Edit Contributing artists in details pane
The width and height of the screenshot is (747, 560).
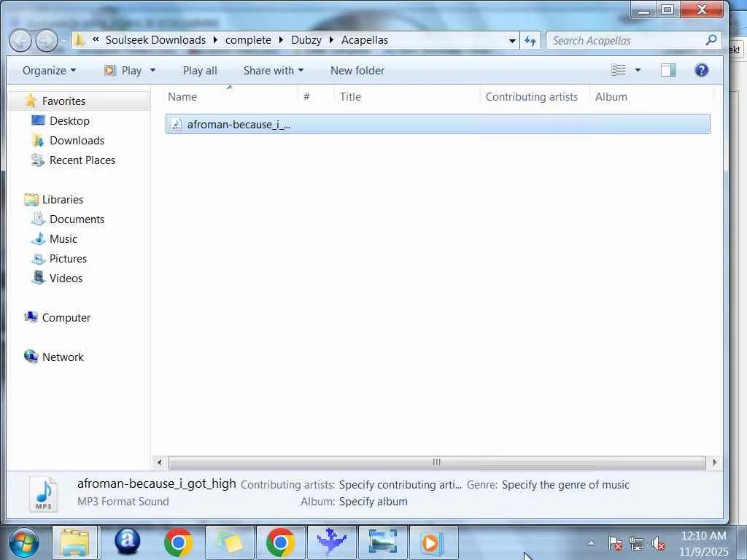[x=400, y=485]
